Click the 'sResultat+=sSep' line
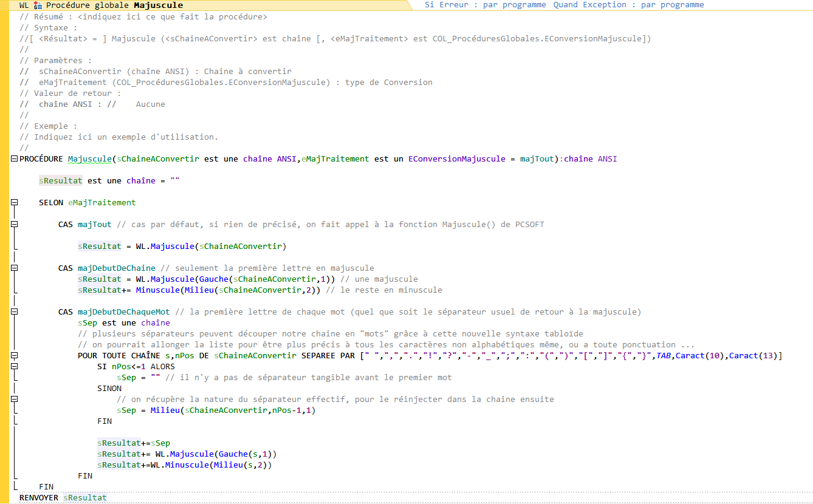The image size is (813, 504). click(134, 443)
